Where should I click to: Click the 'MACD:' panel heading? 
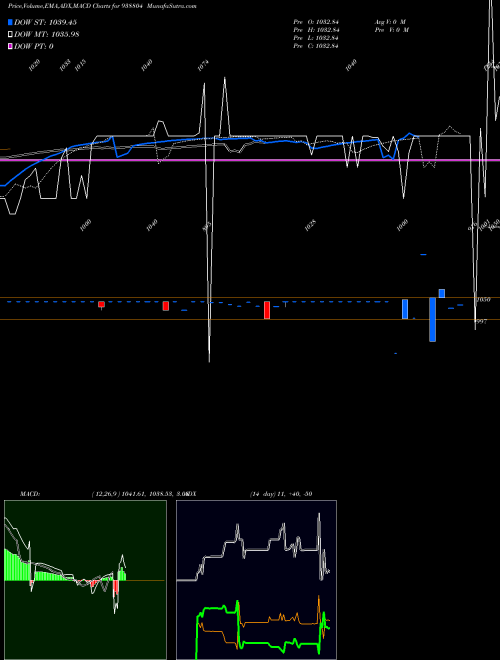[30, 494]
